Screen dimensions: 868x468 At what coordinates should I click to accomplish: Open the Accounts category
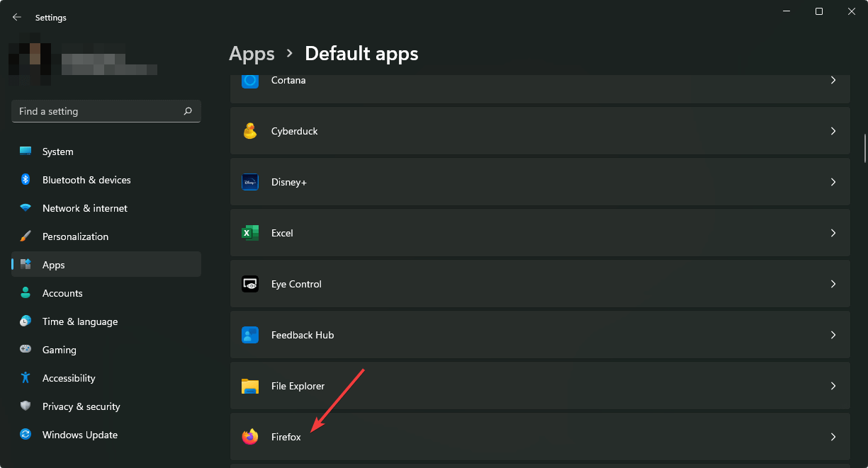click(x=106, y=293)
